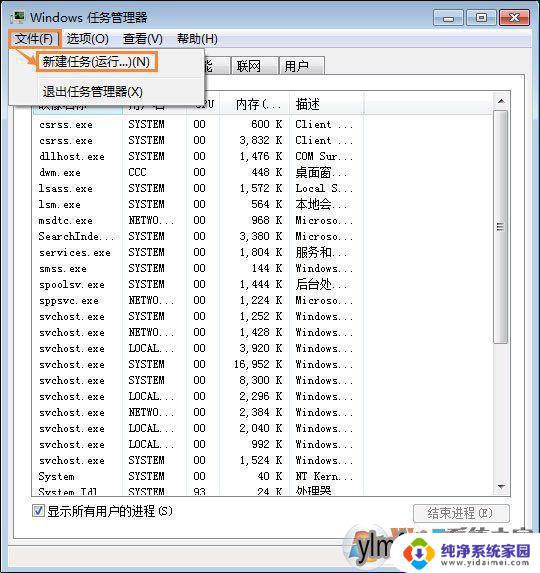Sort by 描述 column header
This screenshot has width=540, height=573.
[x=327, y=105]
